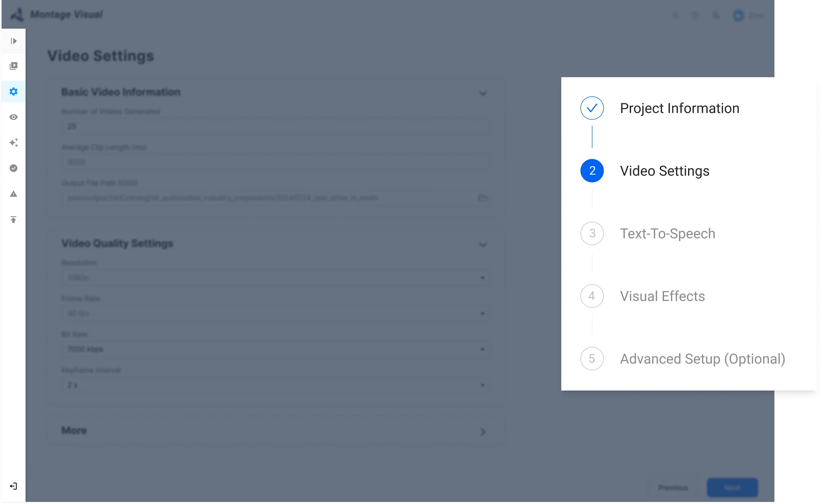Collapse Video Quality Settings section

tap(483, 245)
